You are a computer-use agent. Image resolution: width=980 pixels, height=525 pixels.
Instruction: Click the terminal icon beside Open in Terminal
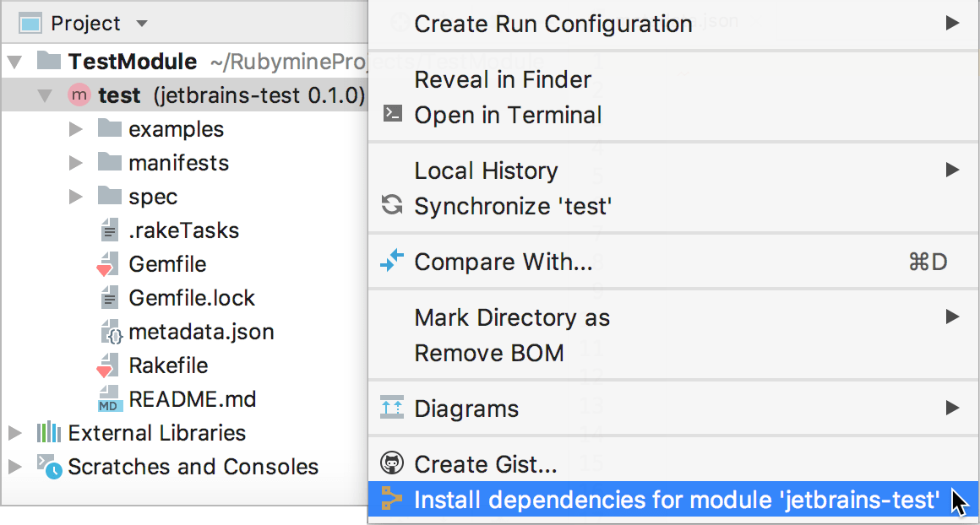391,115
